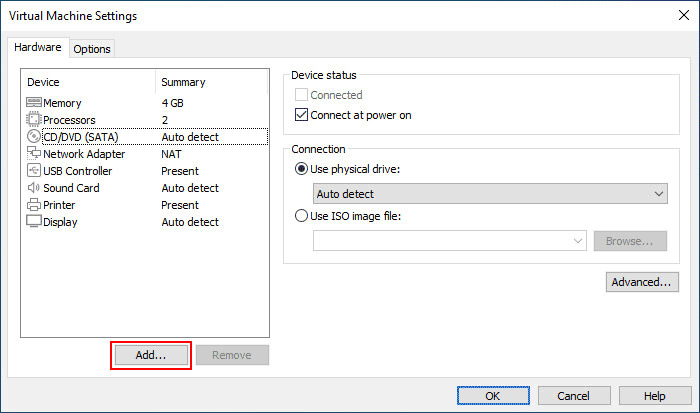Click the Processors chip icon
Screen dimensions: 700x413
coord(33,120)
